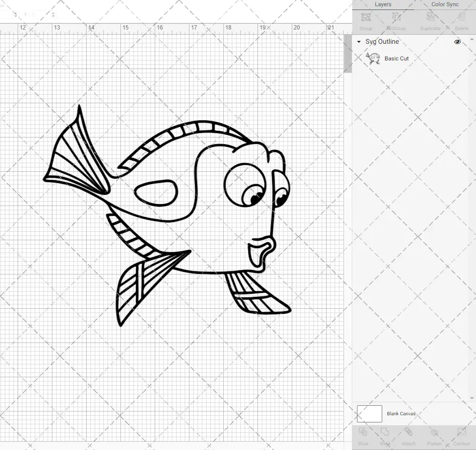The width and height of the screenshot is (476, 450).
Task: Open the Layers tab
Action: [x=383, y=4]
